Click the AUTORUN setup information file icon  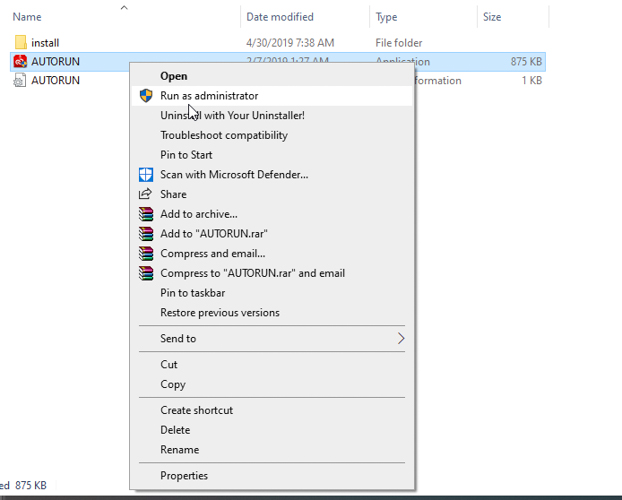(21, 81)
